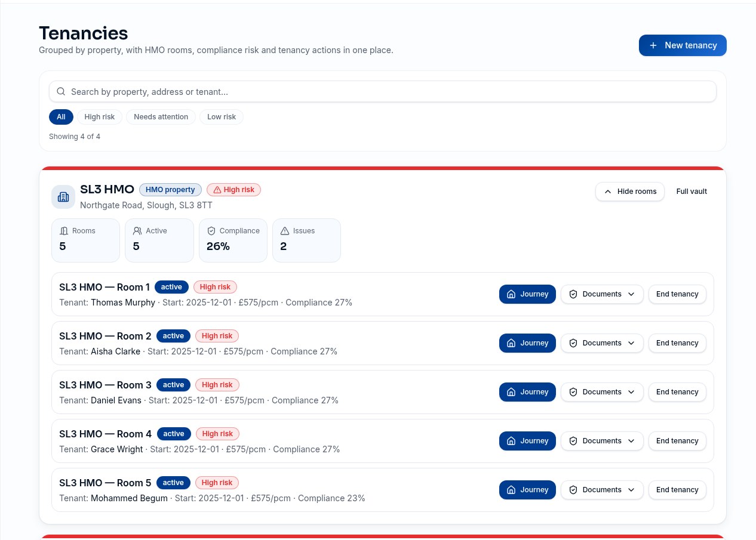Click tenant name Thomas Murphy
The image size is (756, 540).
pos(123,303)
